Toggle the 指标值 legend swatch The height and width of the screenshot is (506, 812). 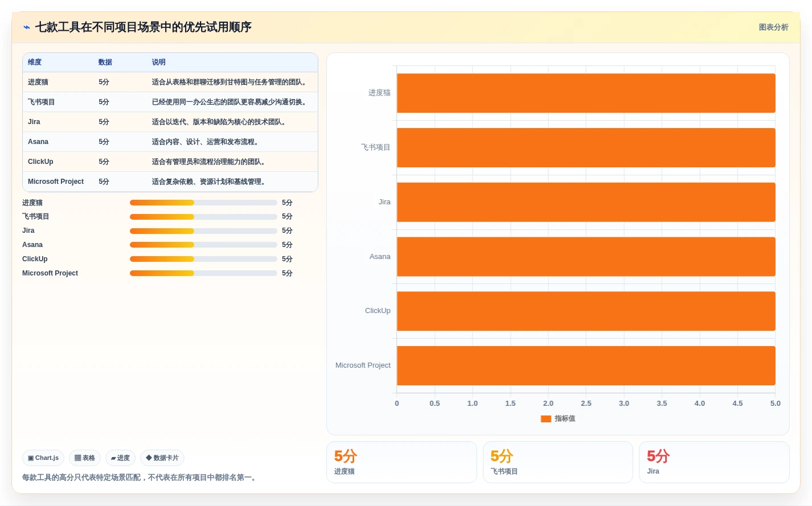coord(546,419)
